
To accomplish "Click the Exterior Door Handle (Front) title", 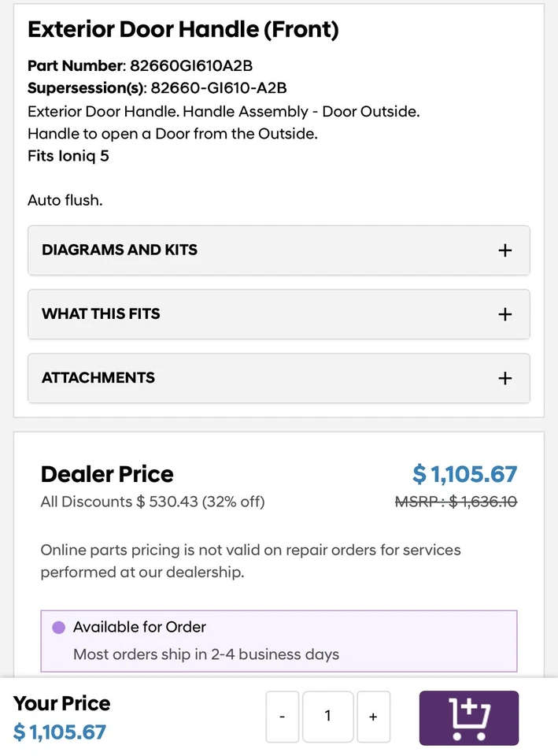I will (x=183, y=30).
